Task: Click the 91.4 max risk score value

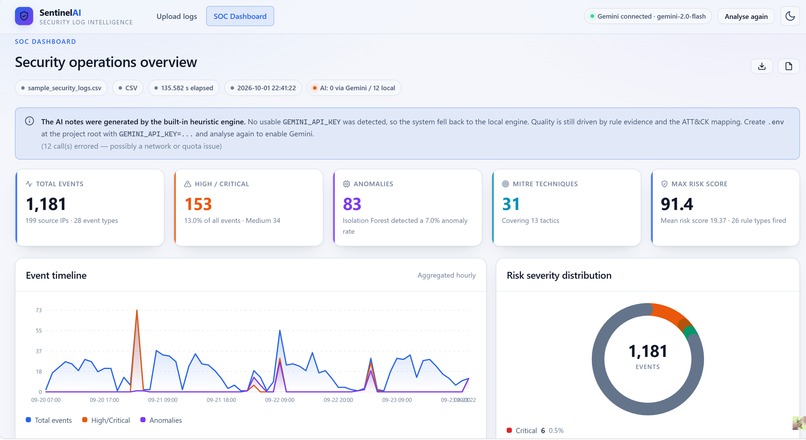Action: coord(676,204)
